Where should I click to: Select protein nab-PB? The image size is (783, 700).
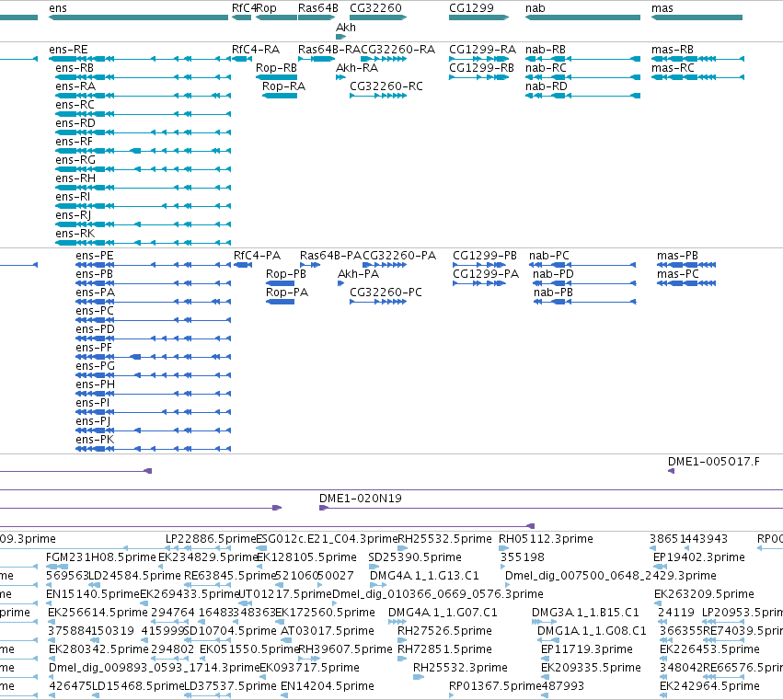[x=585, y=302]
